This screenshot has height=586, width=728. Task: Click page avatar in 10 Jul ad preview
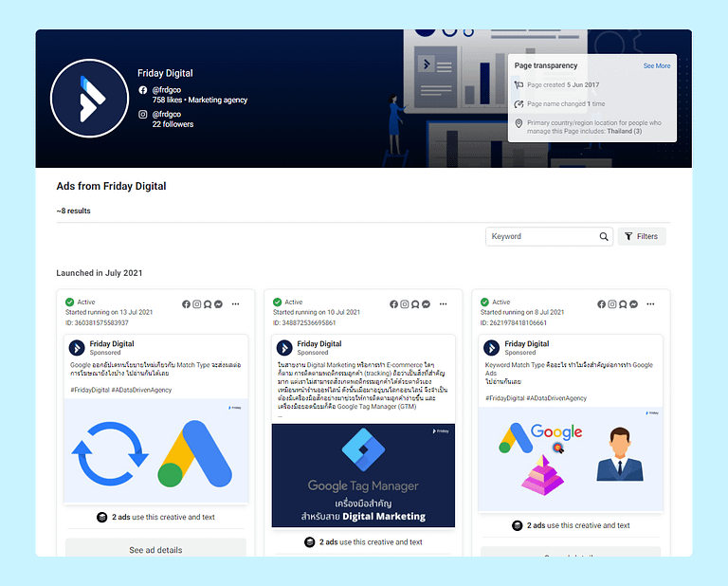[284, 347]
